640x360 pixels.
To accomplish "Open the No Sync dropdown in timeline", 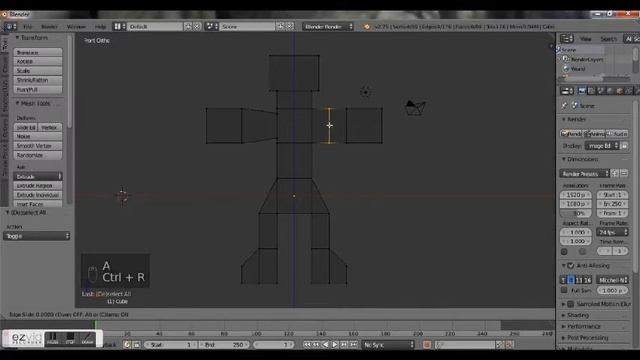I will (388, 345).
